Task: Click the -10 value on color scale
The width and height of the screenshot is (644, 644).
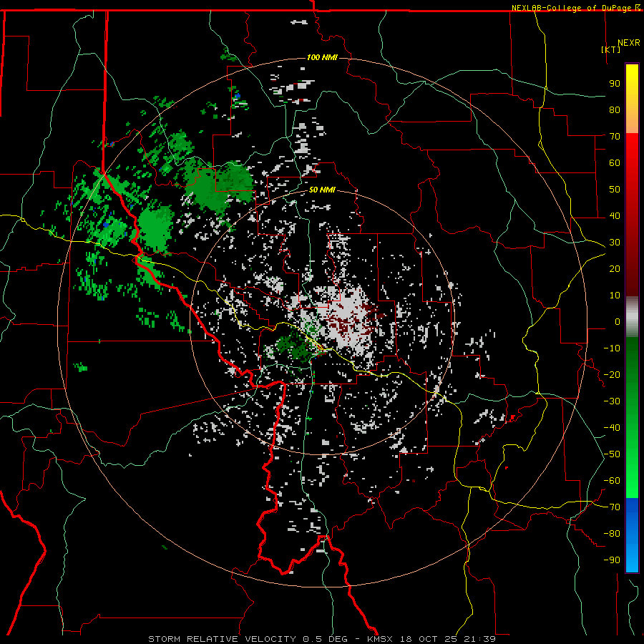Action: click(612, 348)
